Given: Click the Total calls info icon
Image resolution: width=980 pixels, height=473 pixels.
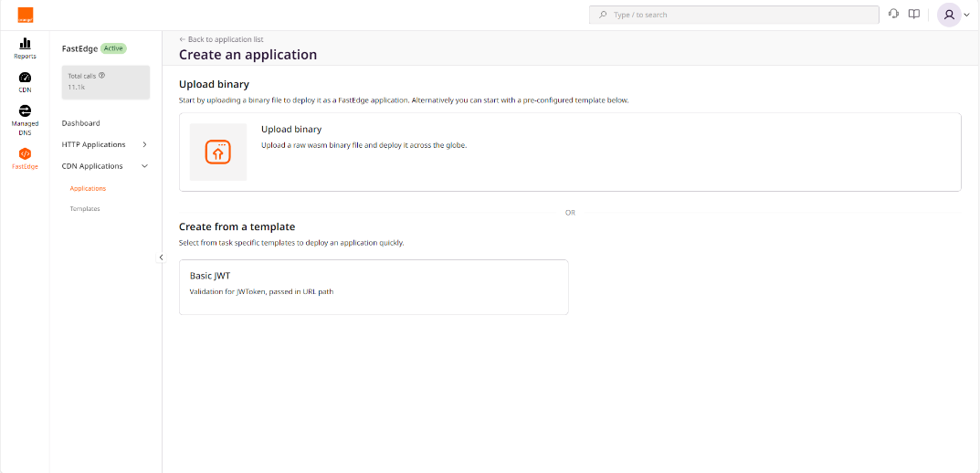Looking at the screenshot, I should coord(102,76).
